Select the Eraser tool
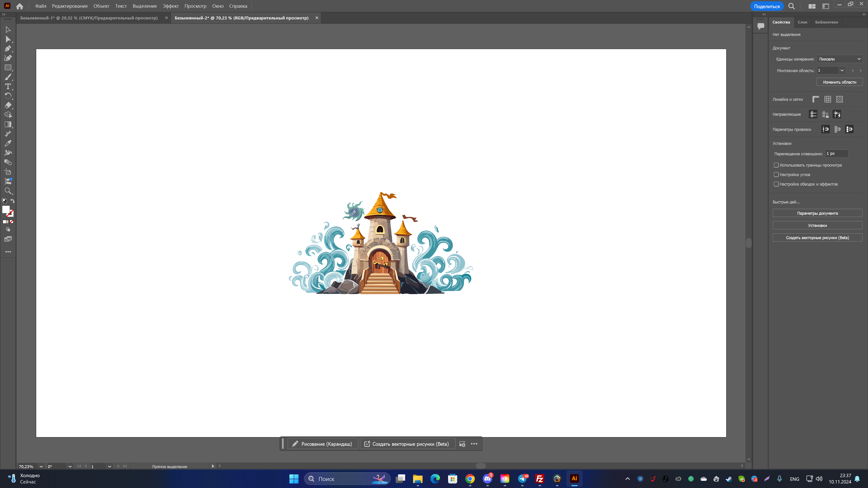This screenshot has width=868, height=488. coord(8,105)
